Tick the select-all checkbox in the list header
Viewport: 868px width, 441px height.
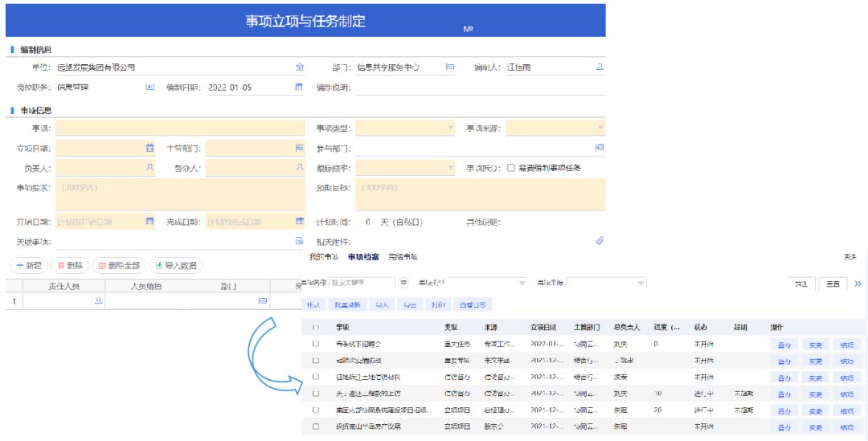tap(316, 328)
